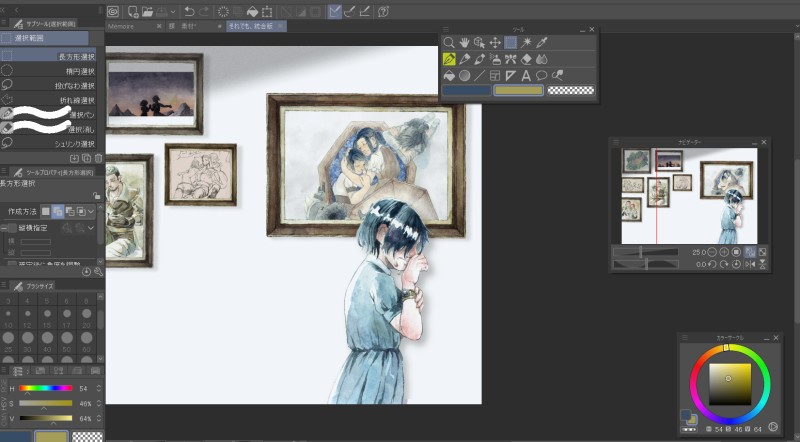Screen dimensions: 800x442
Task: Select the Operation object tool
Action: pos(480,42)
